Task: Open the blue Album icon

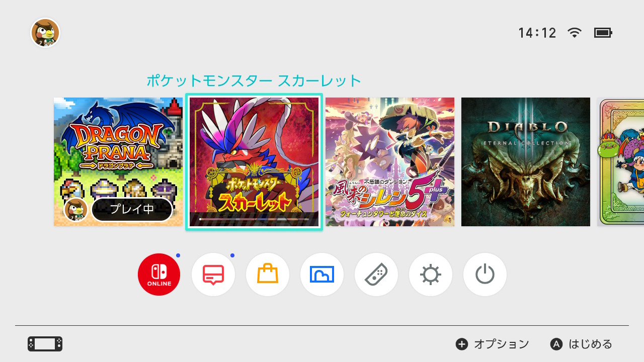Action: tap(322, 275)
